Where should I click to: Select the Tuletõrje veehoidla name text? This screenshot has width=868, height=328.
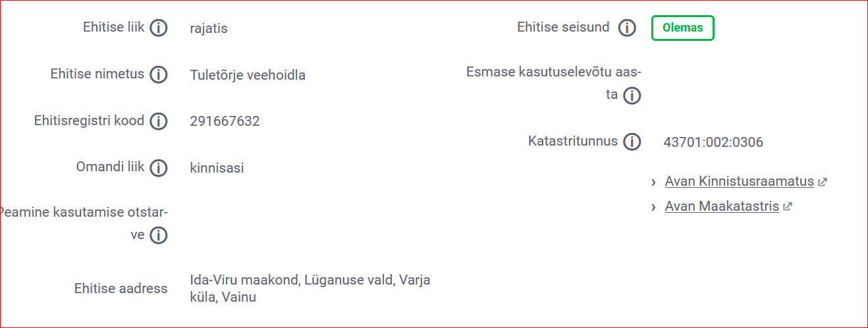click(x=248, y=75)
